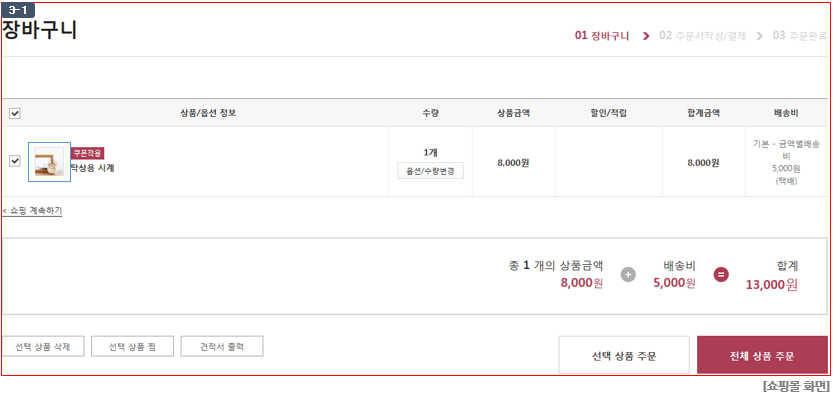Viewport: 834px width, 393px height.
Task: Uncheck the 탁상용 시계 item checkbox
Action: click(15, 161)
